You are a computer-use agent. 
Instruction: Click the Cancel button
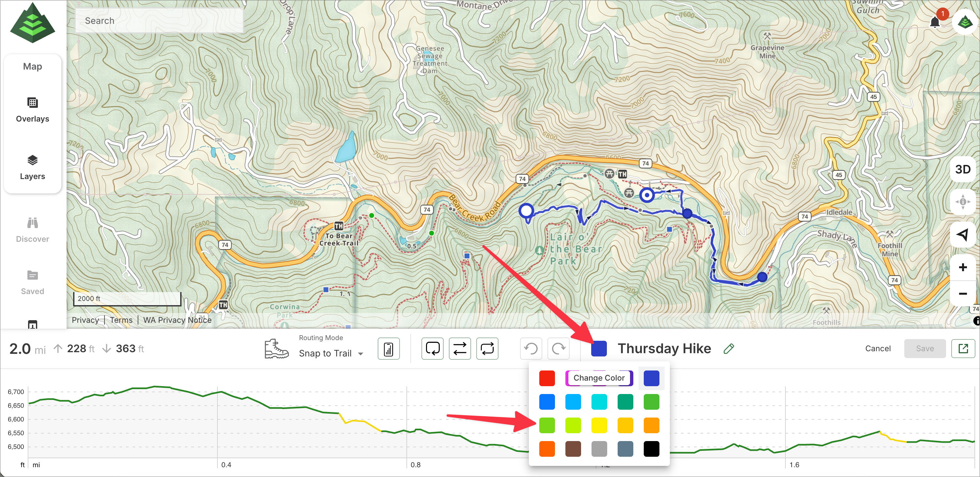878,348
